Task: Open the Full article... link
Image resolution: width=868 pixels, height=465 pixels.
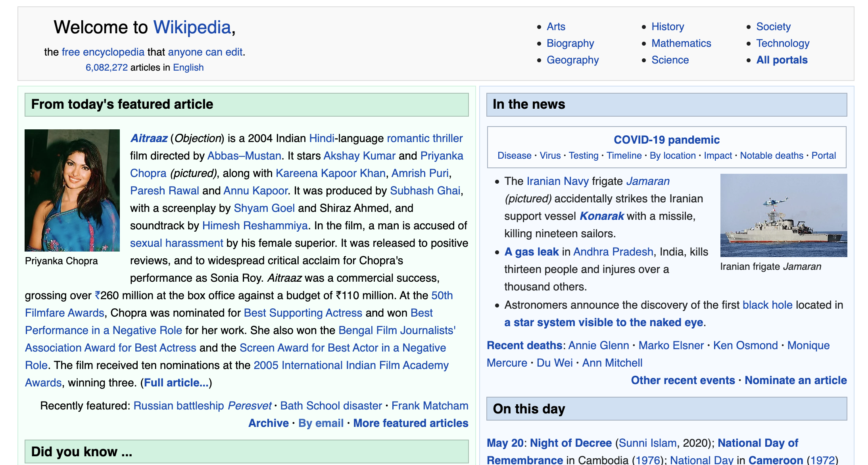Action: (x=176, y=383)
